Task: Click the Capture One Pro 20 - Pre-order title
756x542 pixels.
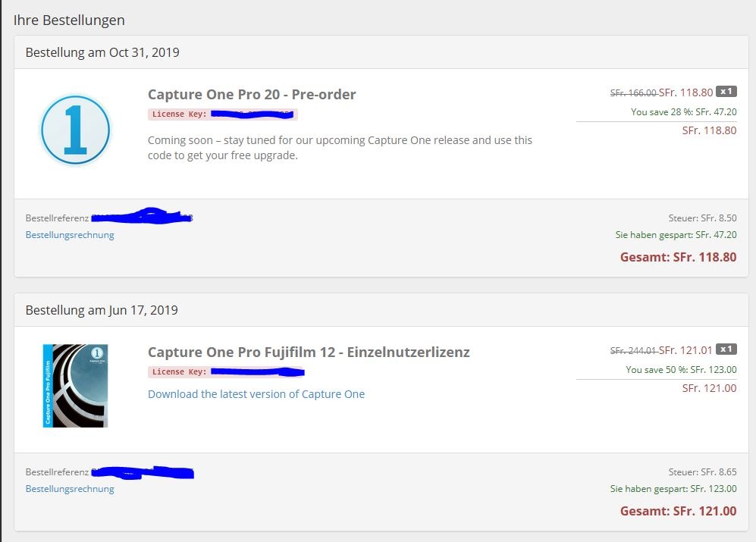Action: pos(252,95)
